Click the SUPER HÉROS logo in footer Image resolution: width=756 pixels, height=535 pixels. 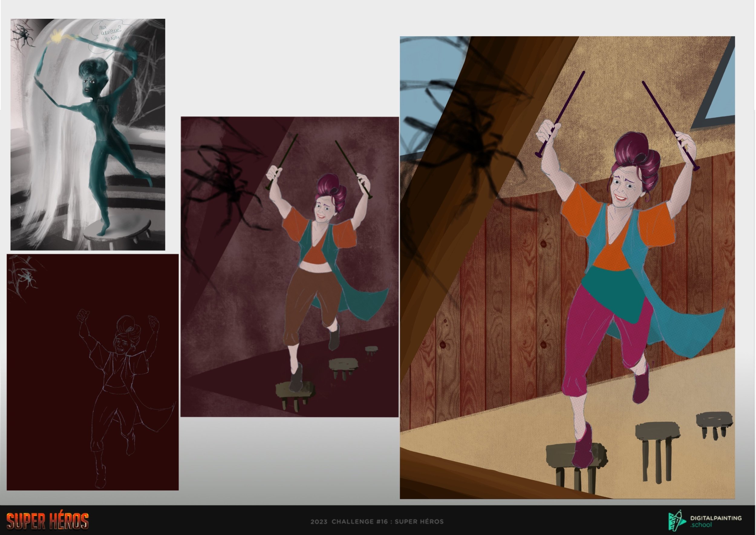[47, 521]
